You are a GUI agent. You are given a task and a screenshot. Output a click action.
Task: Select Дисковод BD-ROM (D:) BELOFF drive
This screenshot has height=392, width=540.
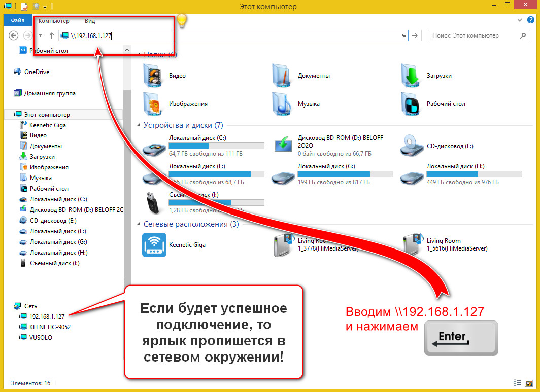coord(329,145)
